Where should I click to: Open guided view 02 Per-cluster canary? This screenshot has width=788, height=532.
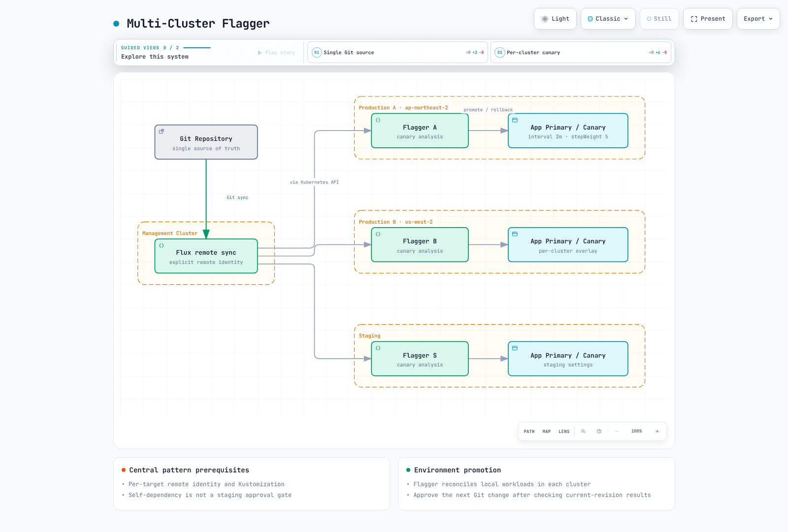click(x=581, y=52)
